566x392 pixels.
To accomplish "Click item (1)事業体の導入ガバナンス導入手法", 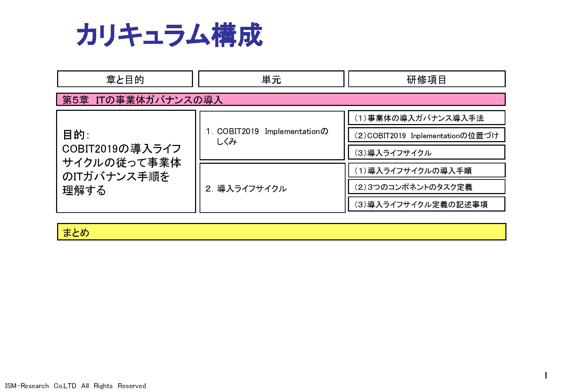I will coord(427,118).
